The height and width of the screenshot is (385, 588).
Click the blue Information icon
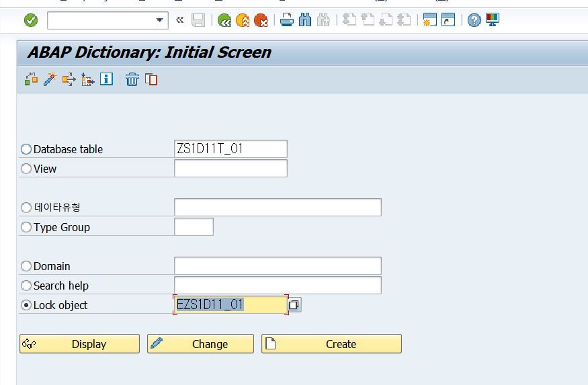click(106, 79)
